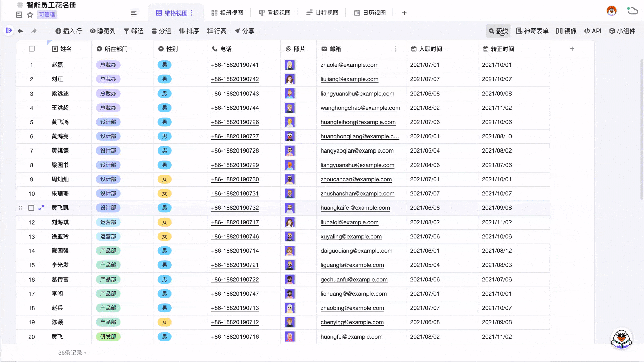Select the 筛选 filter tool

[133, 31]
